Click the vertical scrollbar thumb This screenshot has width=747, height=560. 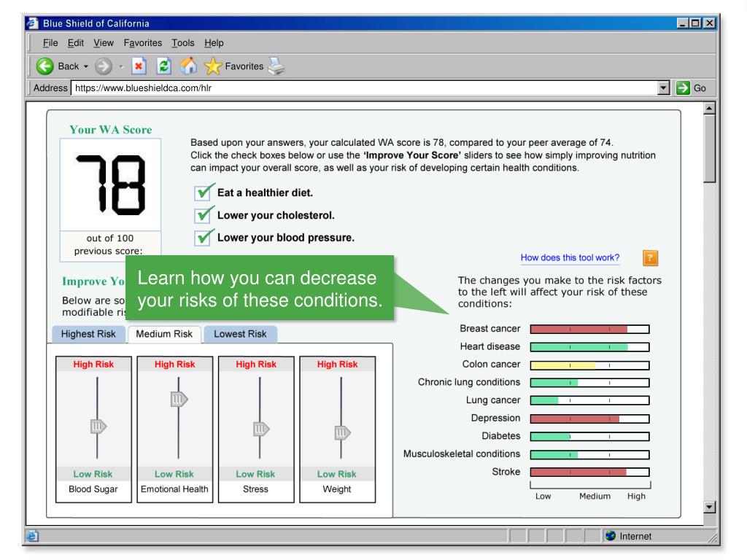(x=709, y=148)
